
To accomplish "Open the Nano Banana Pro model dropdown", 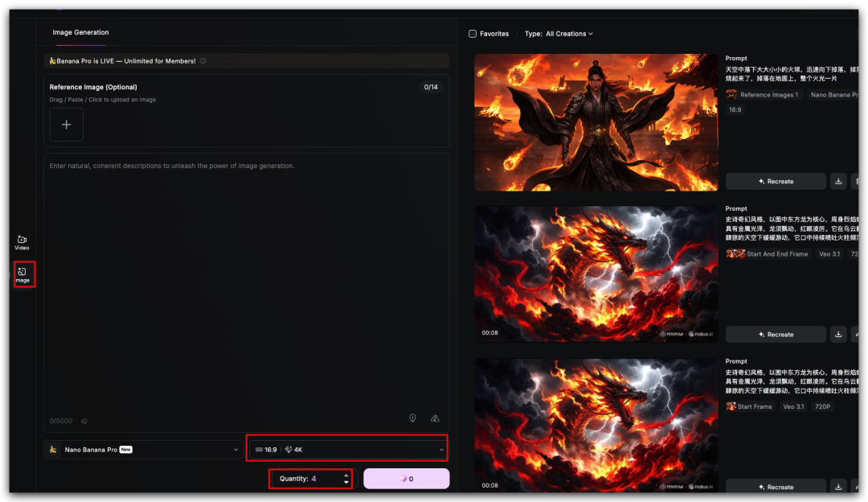I will coord(143,450).
